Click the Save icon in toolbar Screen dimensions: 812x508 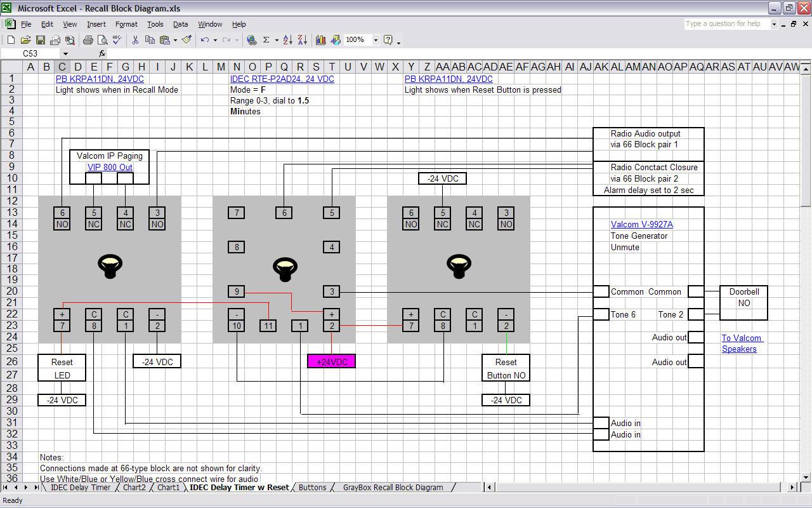[x=40, y=39]
